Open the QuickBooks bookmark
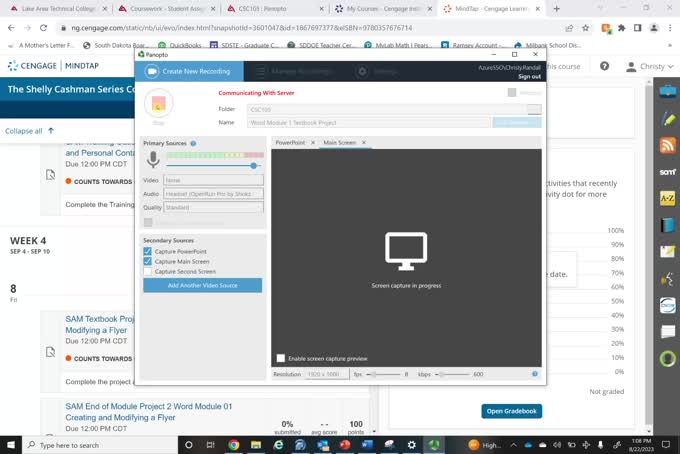This screenshot has height=454, width=680. point(181,45)
